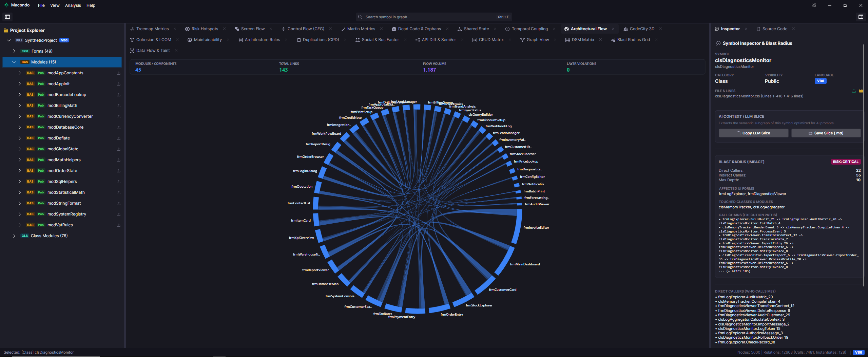Close the Martin Metrics tab
Image resolution: width=868 pixels, height=357 pixels.
[381, 29]
